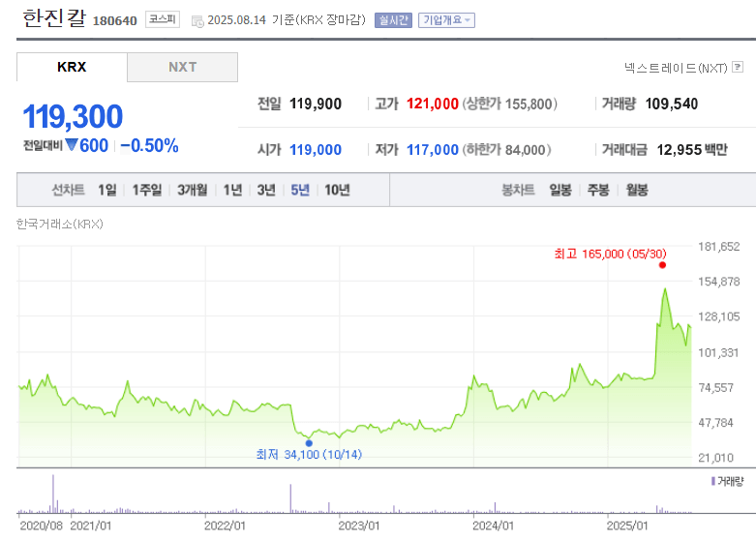
Task: Click the 거래량 volume legend marker
Action: 713,481
